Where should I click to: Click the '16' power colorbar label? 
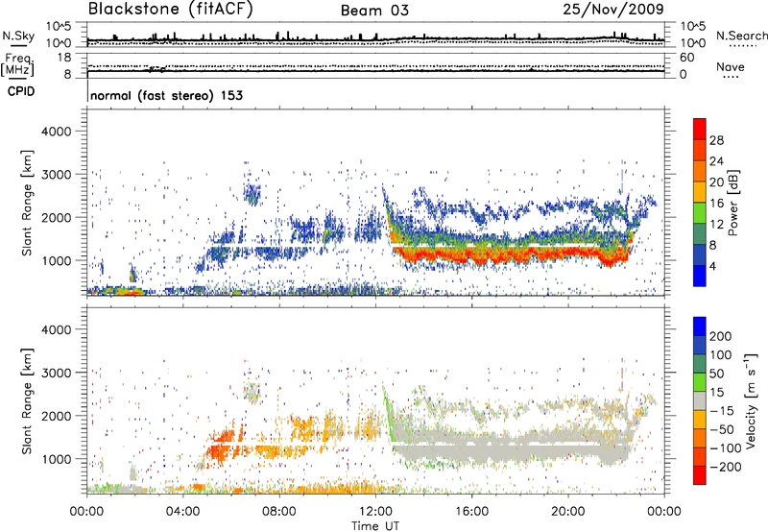[x=716, y=204]
